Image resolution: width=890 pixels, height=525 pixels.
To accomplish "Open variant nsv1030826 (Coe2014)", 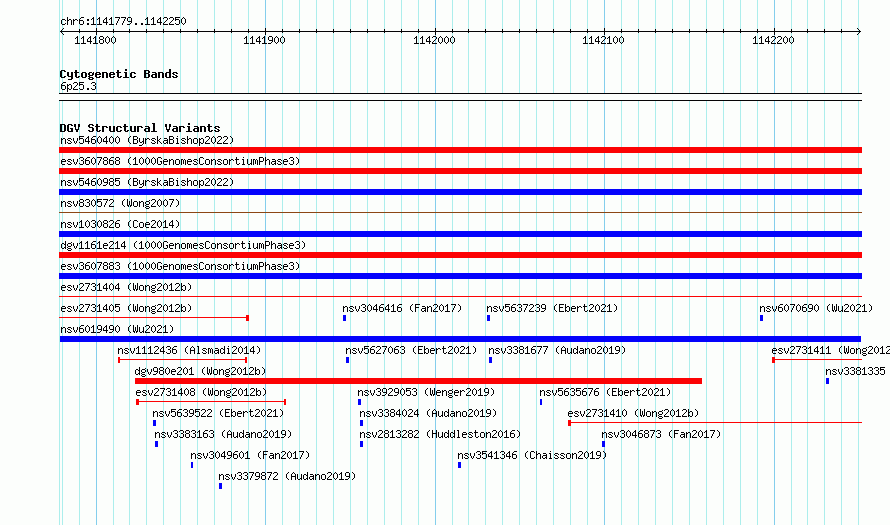I will (x=120, y=224).
